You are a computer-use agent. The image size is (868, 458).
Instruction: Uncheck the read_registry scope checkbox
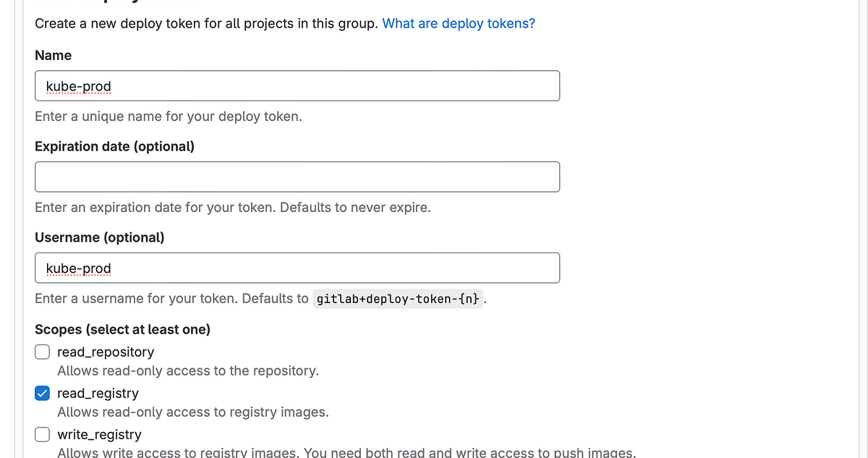(x=43, y=393)
